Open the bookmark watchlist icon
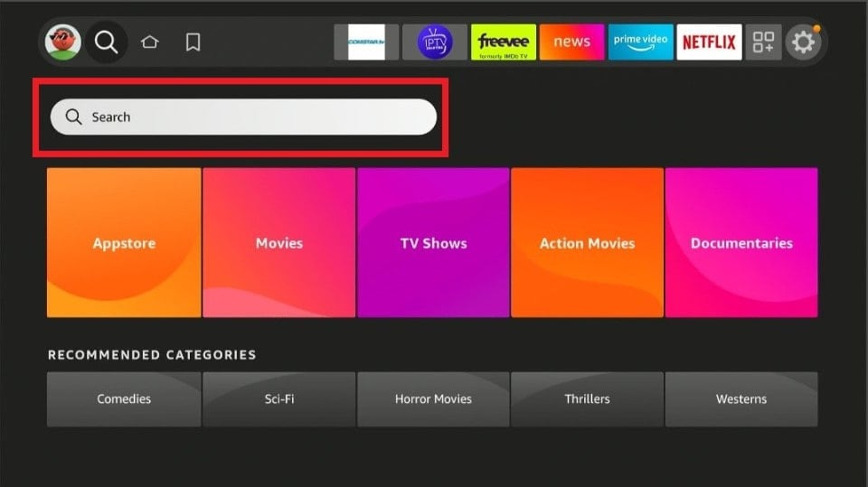Image resolution: width=868 pixels, height=487 pixels. 193,42
